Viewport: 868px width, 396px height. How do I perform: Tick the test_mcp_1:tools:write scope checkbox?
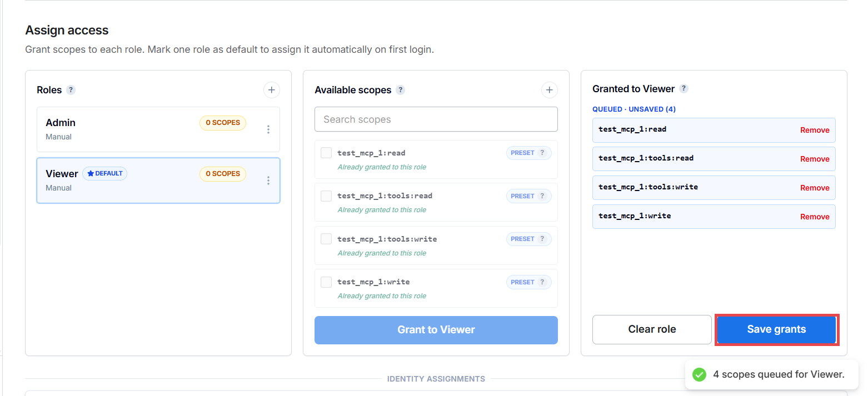pos(326,239)
